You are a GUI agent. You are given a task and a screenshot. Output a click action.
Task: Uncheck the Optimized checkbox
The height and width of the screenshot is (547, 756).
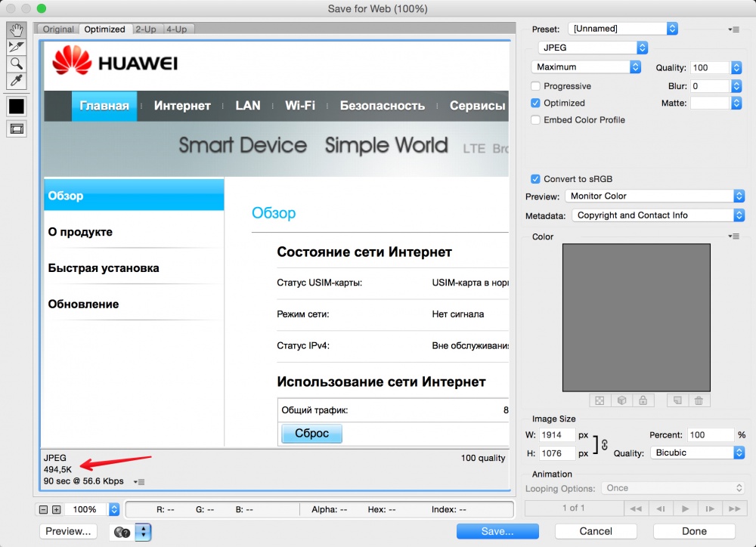(535, 104)
